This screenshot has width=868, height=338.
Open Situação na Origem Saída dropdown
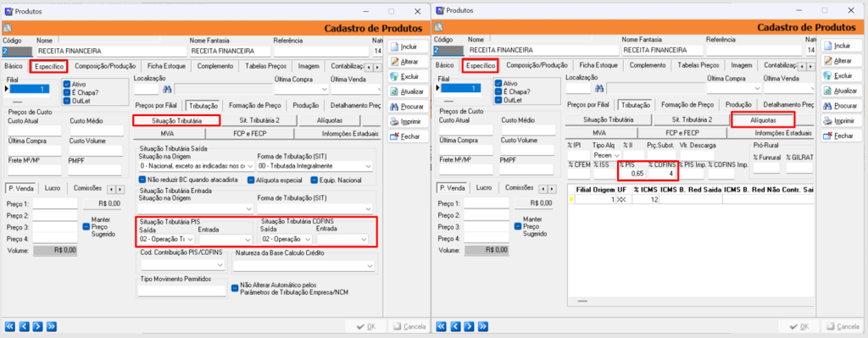coord(250,166)
